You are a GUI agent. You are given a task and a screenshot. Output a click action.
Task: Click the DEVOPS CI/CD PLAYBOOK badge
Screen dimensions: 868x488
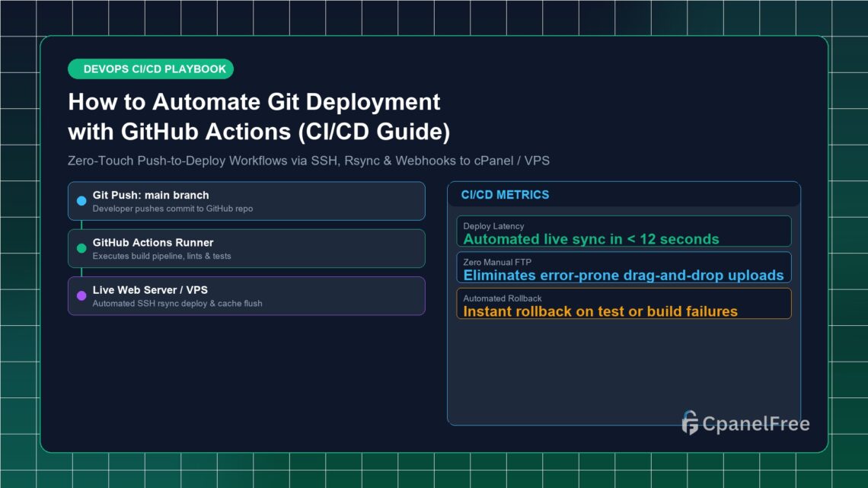pos(151,69)
